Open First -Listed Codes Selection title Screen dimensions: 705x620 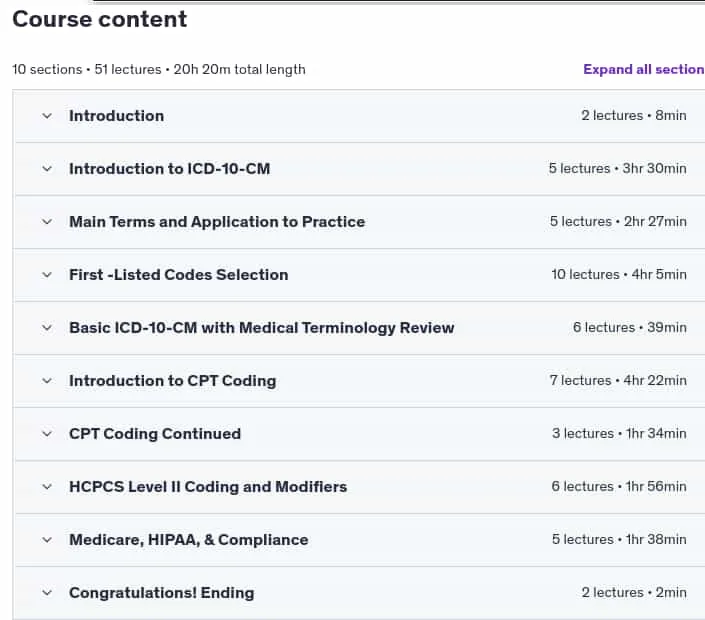point(178,275)
